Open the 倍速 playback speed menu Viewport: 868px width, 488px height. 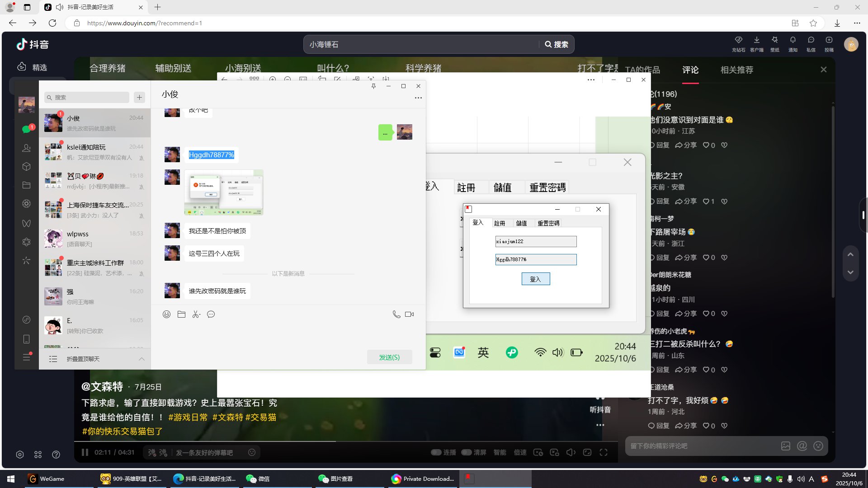click(x=520, y=452)
